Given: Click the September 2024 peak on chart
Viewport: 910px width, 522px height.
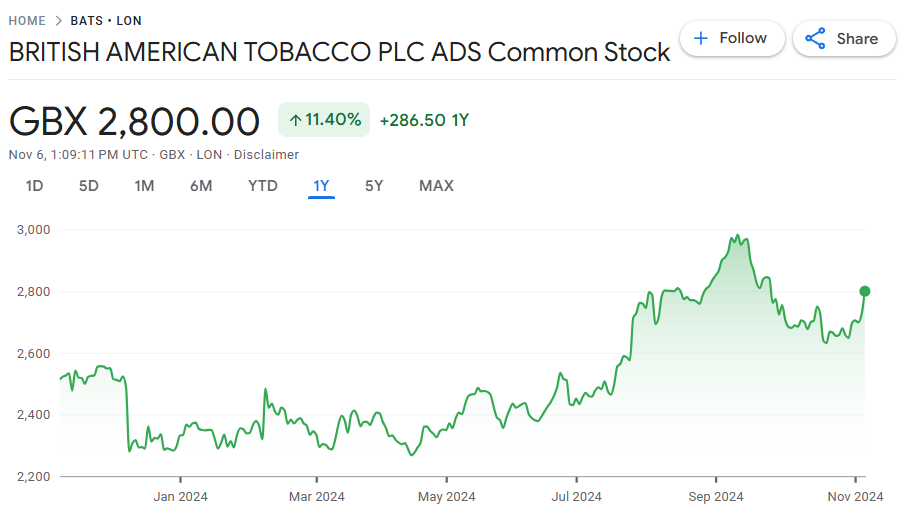Looking at the screenshot, I should (737, 237).
